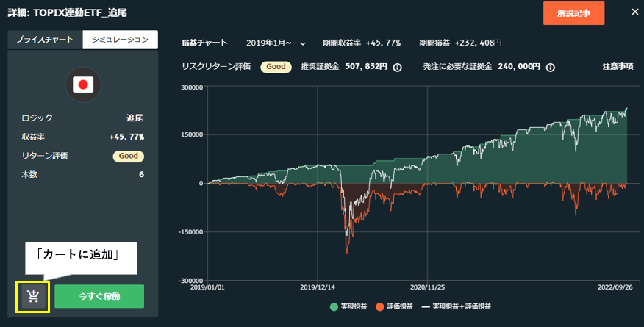Switch to プライスチャート tab

pos(45,40)
